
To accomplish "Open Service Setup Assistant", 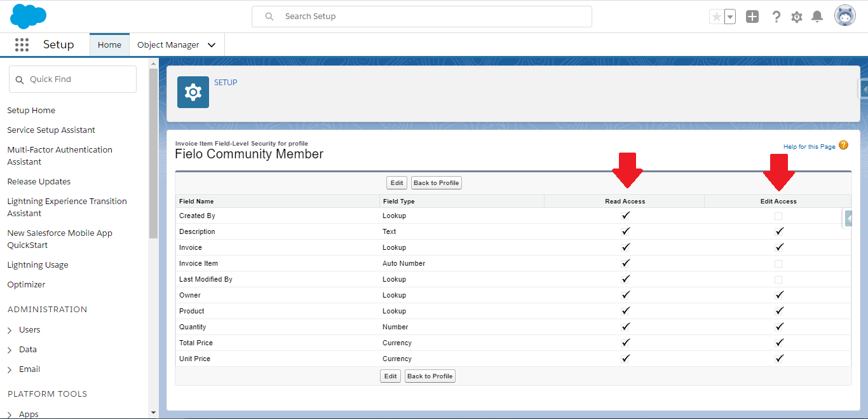I will point(51,130).
